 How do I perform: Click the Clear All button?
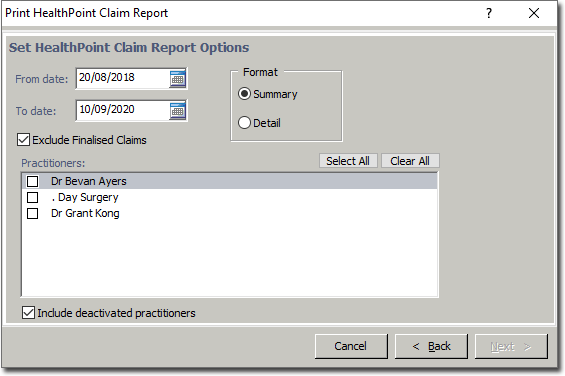410,161
